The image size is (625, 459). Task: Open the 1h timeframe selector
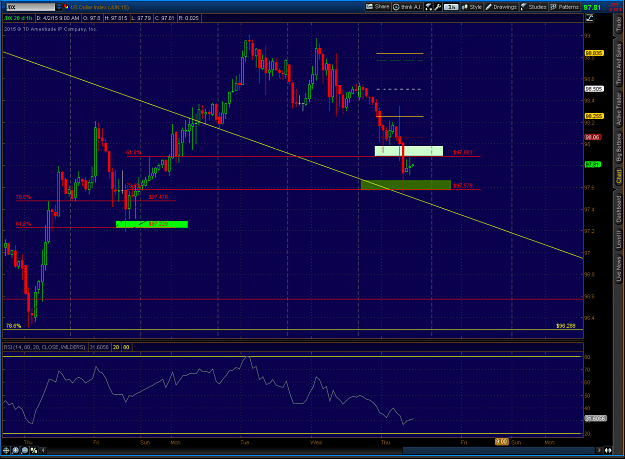451,7
